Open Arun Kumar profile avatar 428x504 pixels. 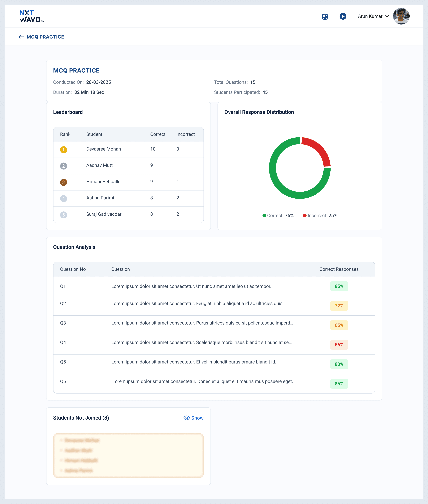401,16
